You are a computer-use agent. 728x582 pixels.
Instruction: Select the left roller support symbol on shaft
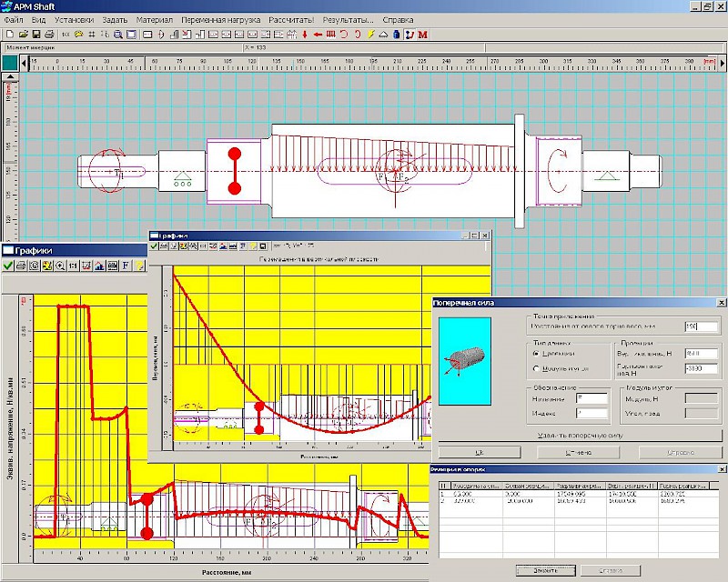[182, 179]
